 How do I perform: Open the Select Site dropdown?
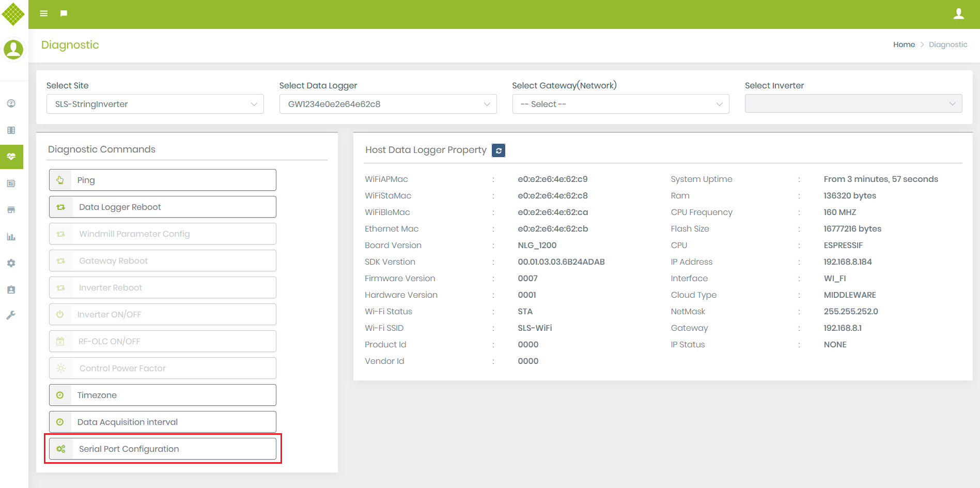point(154,104)
